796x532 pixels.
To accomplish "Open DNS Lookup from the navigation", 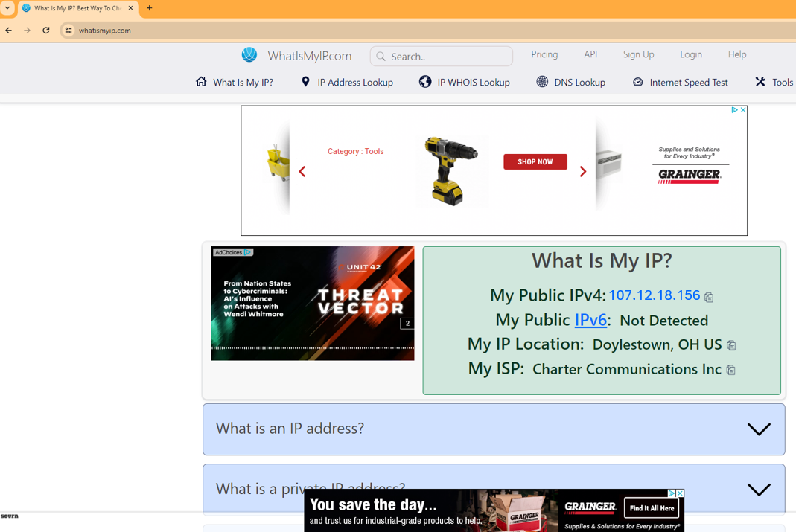I will [580, 82].
